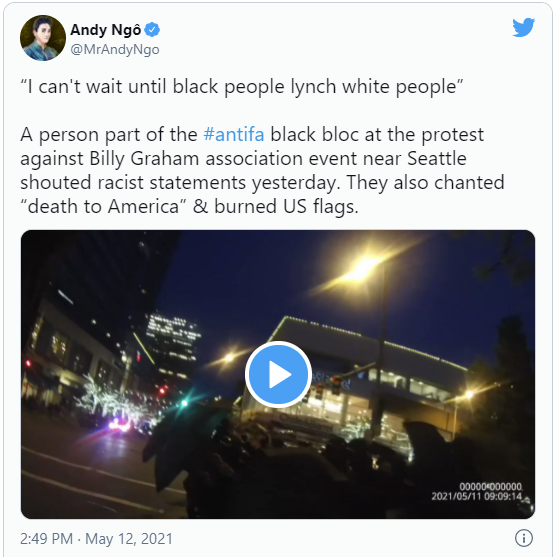Click the green traffic light in thumbnail
This screenshot has height=557, width=555.
click(184, 403)
